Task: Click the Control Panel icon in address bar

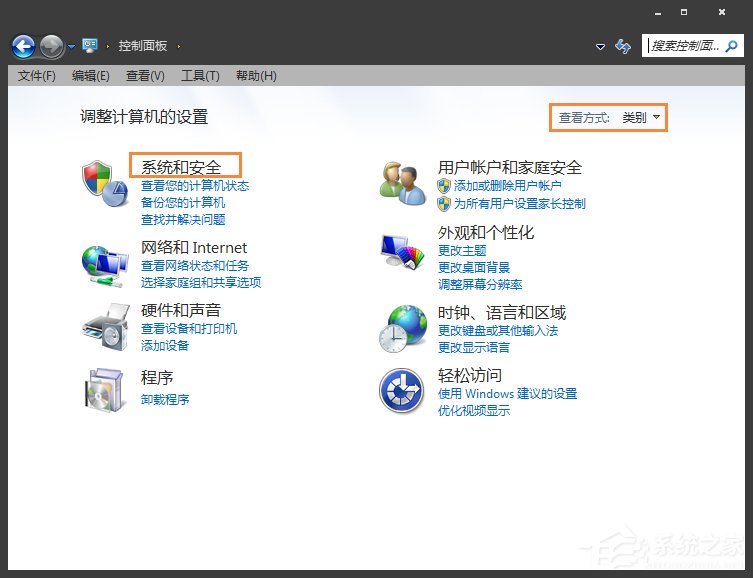Action: pos(90,46)
